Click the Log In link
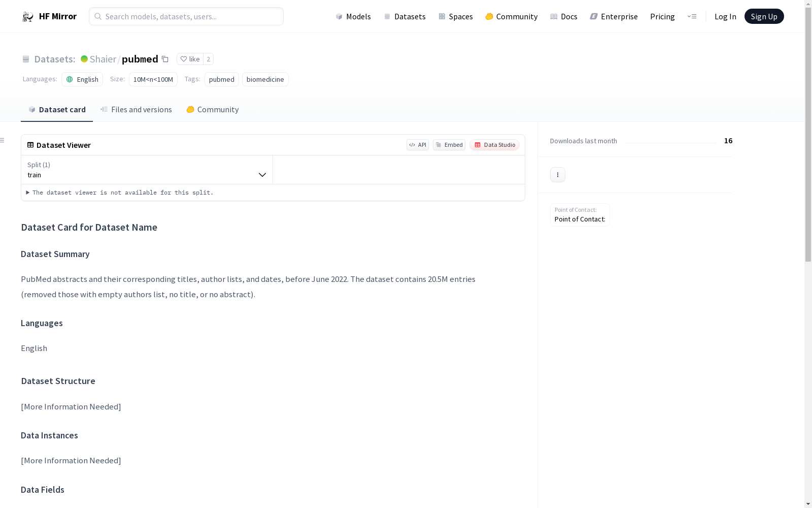 [x=725, y=16]
